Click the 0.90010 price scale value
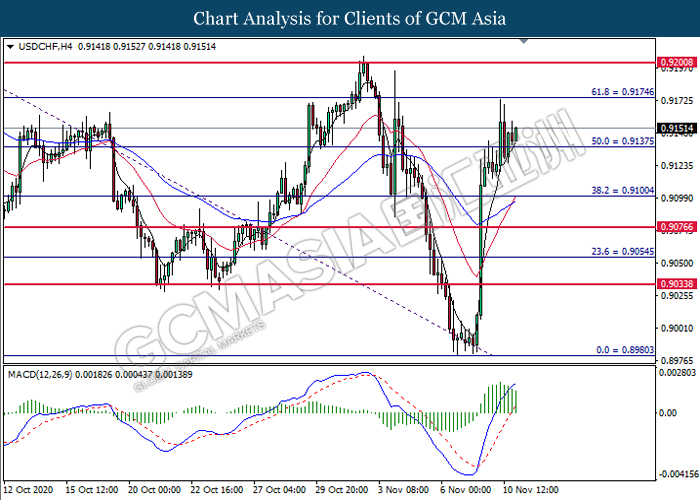Viewport: 700px width, 500px height. (677, 328)
